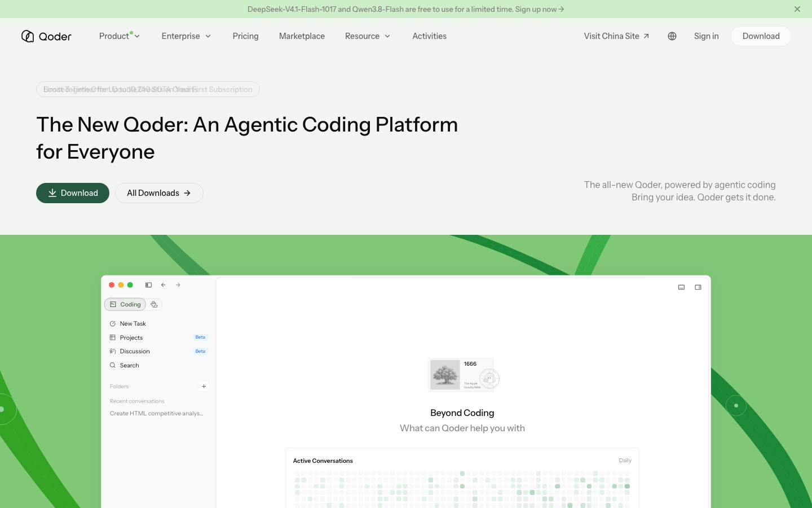812x508 pixels.
Task: Switch to the chat mode icon beside Coding
Action: 154,304
